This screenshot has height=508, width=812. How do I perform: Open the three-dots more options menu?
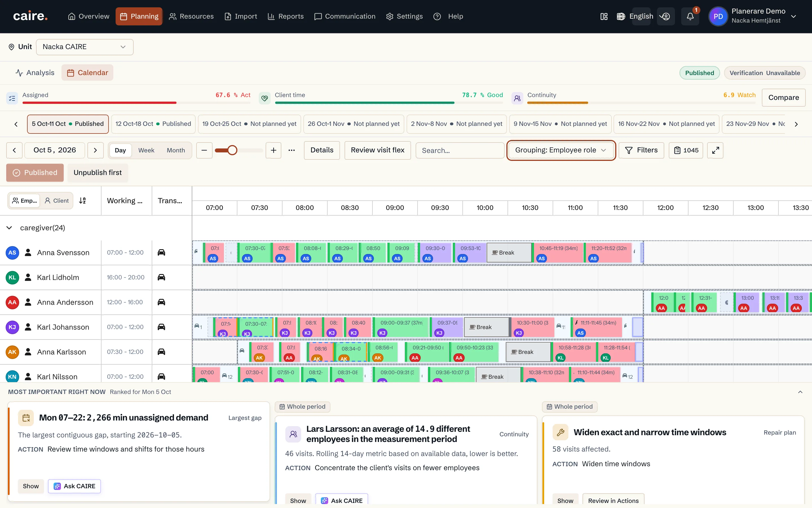292,150
